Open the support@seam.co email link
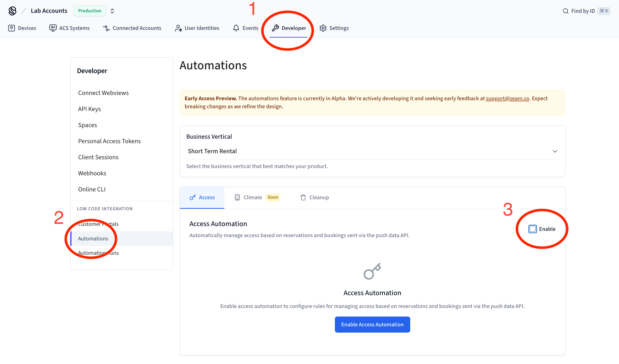This screenshot has height=364, width=619. [507, 98]
